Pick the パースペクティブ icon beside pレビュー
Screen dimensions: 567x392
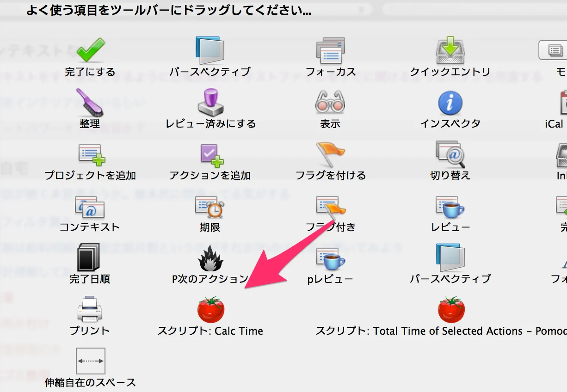[x=450, y=258]
